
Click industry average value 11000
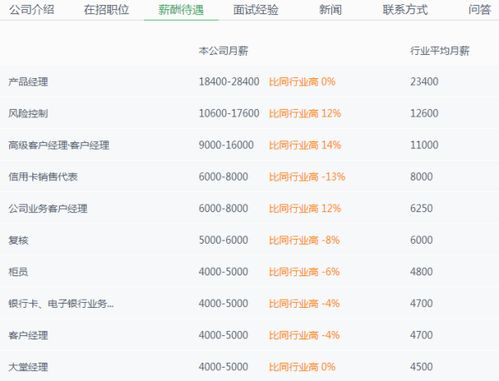point(424,145)
